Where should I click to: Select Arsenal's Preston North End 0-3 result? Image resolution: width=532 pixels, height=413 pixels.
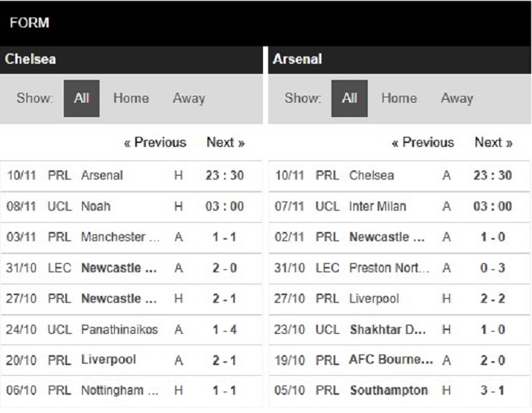[399, 268]
